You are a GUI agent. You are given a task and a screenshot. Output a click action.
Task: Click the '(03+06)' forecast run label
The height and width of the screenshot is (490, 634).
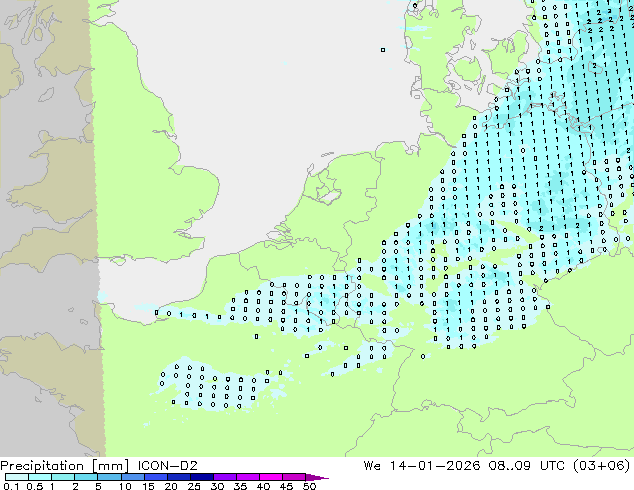pos(602,465)
